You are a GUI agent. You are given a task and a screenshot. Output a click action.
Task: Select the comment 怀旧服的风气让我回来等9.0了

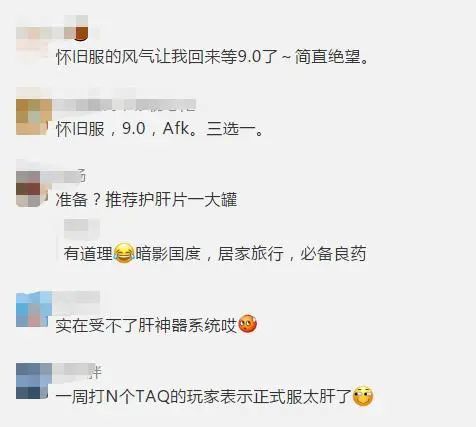coord(212,57)
